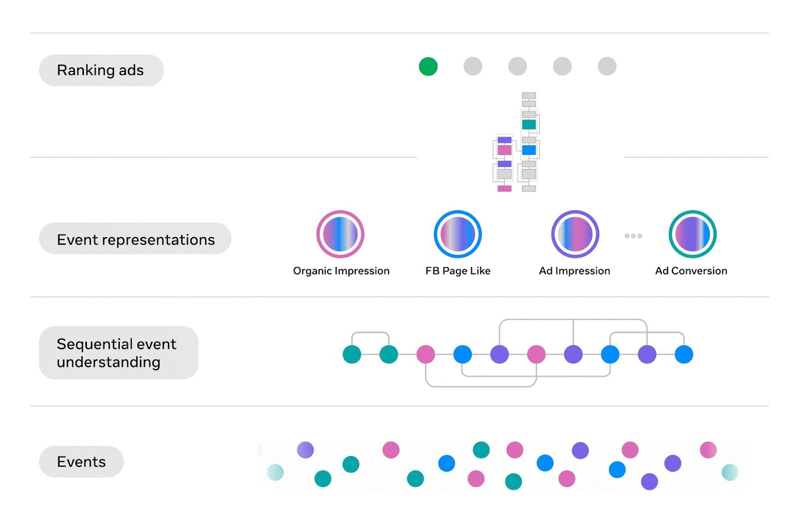Select the Event representations label
The image size is (799, 532).
point(135,240)
